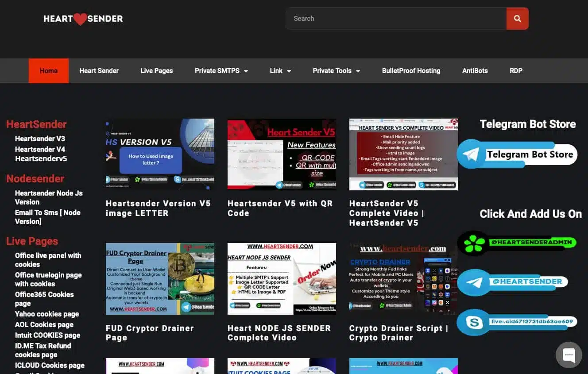The image size is (588, 374).
Task: Click the Heartsender V3 sidebar link
Action: [x=40, y=139]
